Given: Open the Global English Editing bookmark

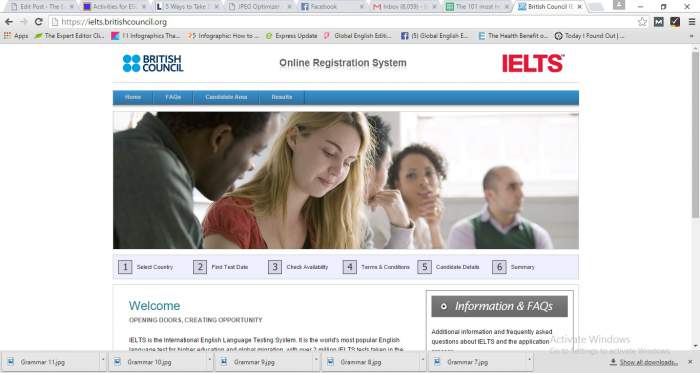Looking at the screenshot, I should (358, 36).
